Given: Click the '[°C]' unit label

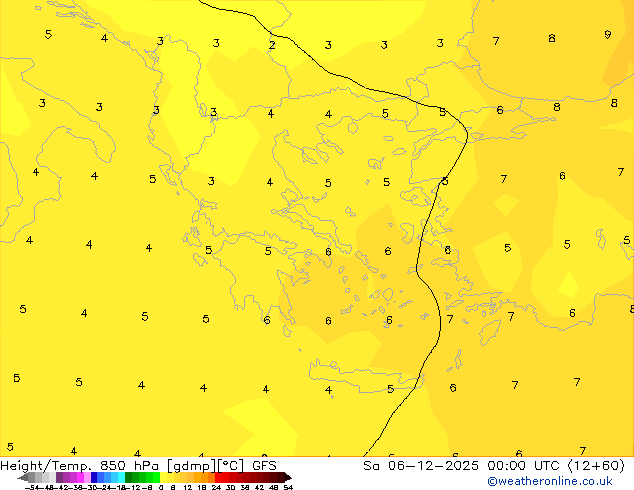Looking at the screenshot, I should coord(231,466).
